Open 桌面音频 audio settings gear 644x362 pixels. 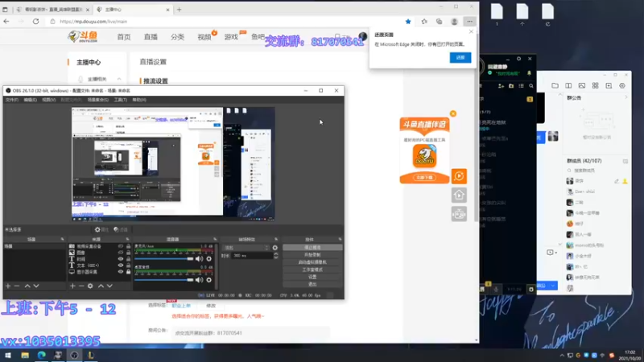click(209, 280)
